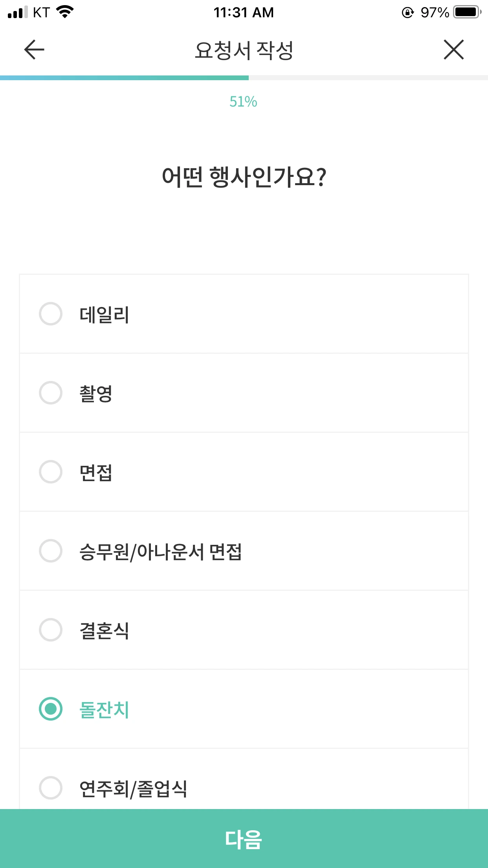Select the 면접 radio button
This screenshot has height=868, width=488.
tap(51, 472)
